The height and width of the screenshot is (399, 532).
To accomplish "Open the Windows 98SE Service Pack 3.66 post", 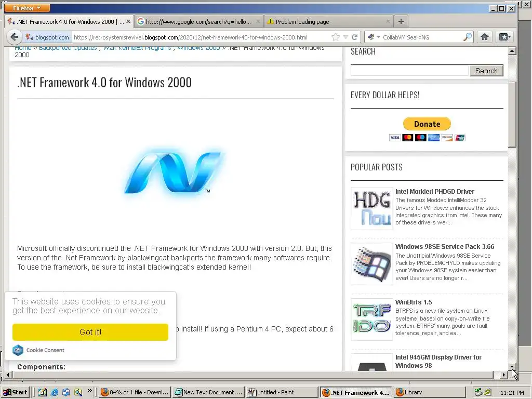I will 445,247.
